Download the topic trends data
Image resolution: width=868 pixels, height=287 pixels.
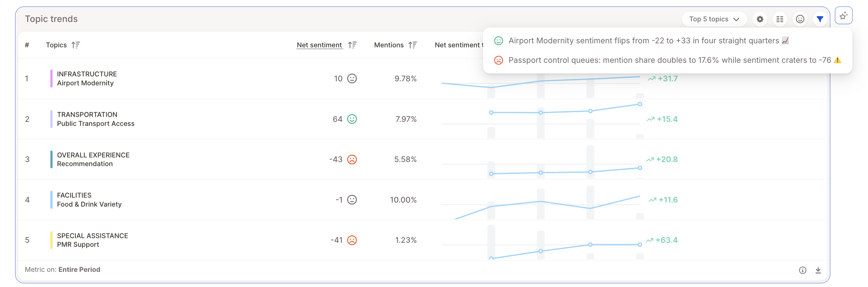tap(818, 270)
